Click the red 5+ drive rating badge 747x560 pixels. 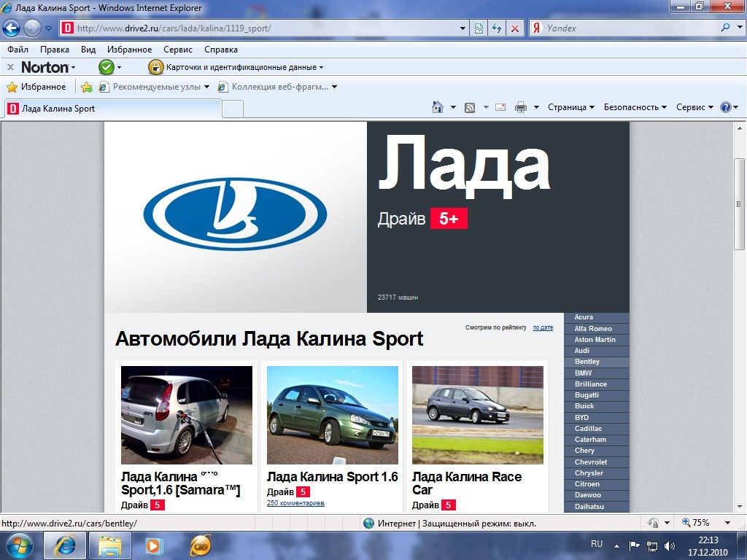click(449, 219)
